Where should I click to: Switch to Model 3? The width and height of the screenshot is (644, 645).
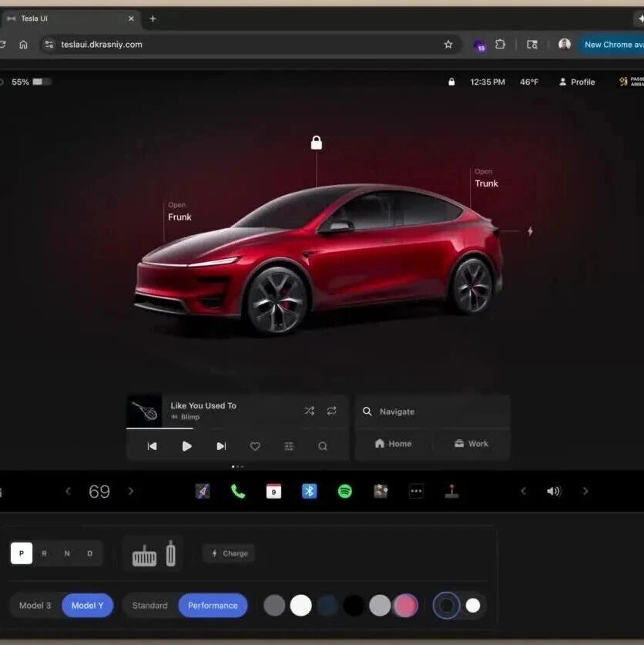[x=35, y=606]
